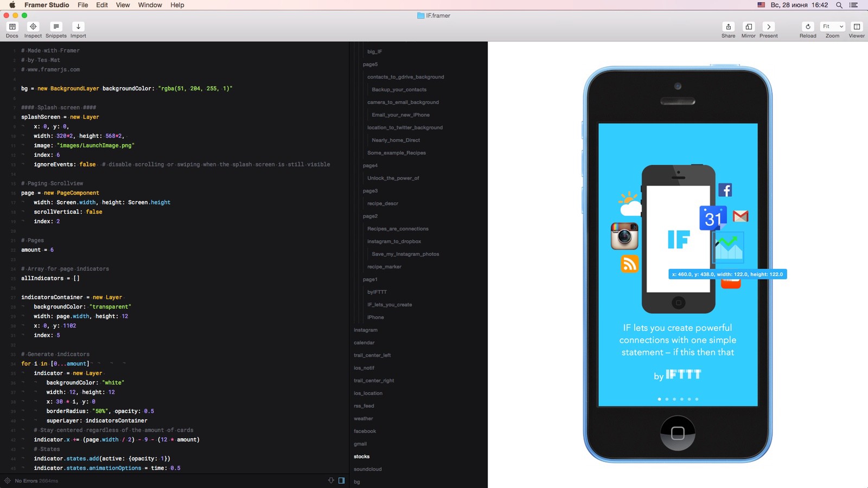
Task: Open Spotlight search in menu bar
Action: click(839, 5)
